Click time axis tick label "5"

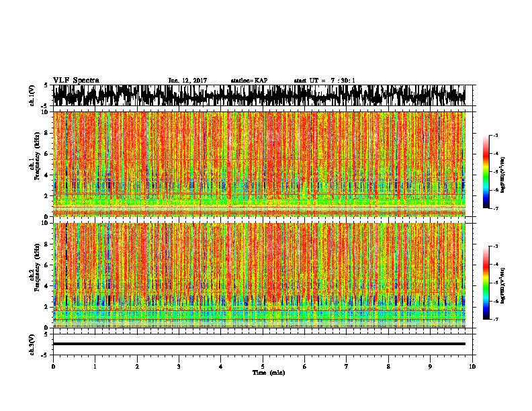pyautogui.click(x=263, y=367)
